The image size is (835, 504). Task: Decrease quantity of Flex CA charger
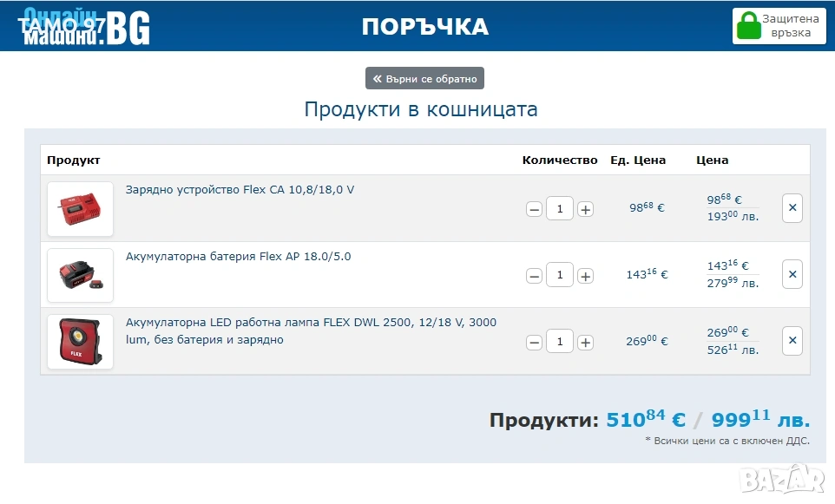535,209
